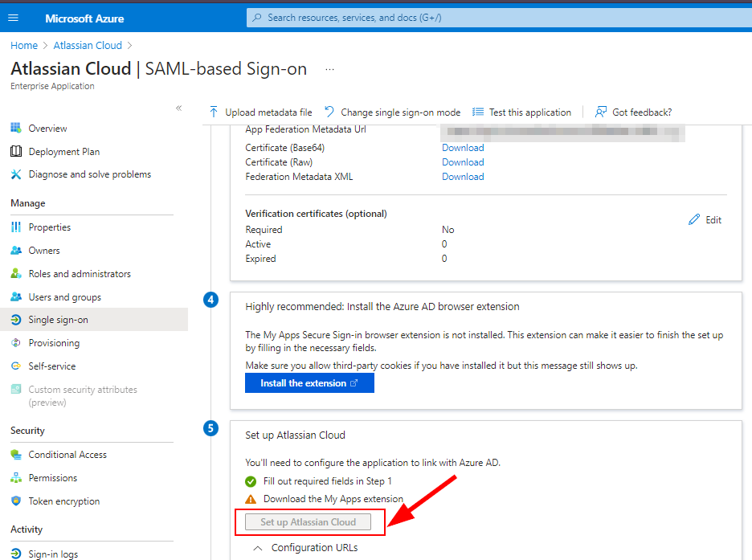Open the Azure portal hamburger menu
This screenshot has height=560, width=752.
(x=14, y=18)
